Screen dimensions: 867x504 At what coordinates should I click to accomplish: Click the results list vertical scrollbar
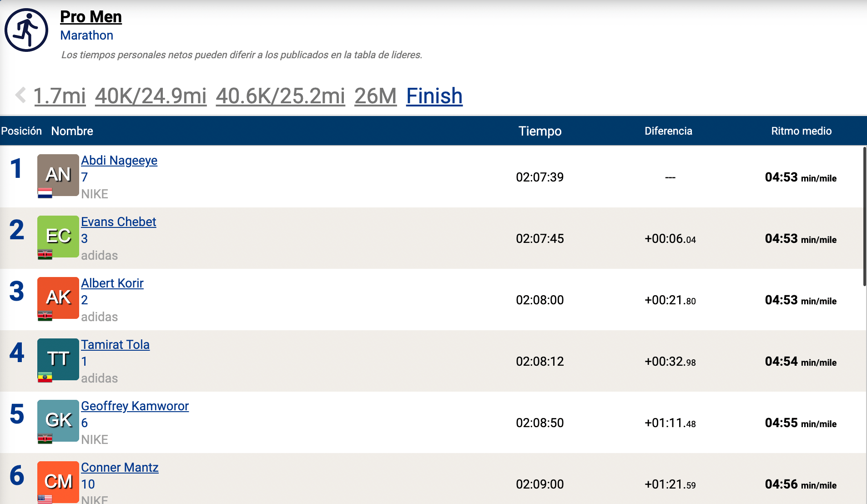pyautogui.click(x=864, y=217)
